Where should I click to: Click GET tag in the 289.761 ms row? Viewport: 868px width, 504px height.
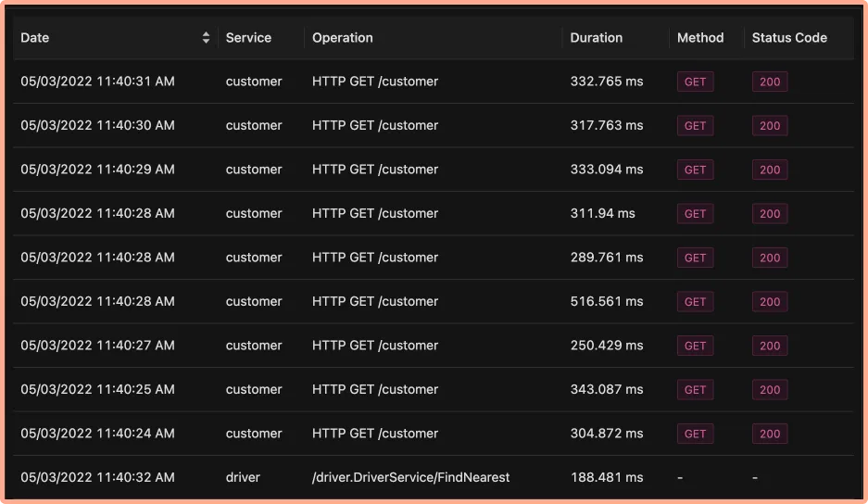[695, 258]
